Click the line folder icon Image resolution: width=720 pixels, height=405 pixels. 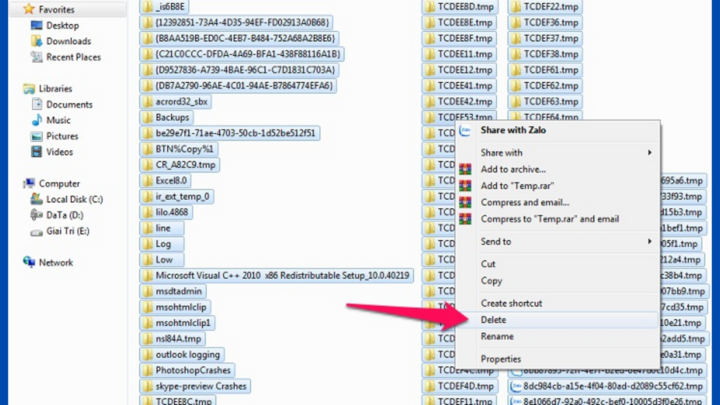coord(147,228)
